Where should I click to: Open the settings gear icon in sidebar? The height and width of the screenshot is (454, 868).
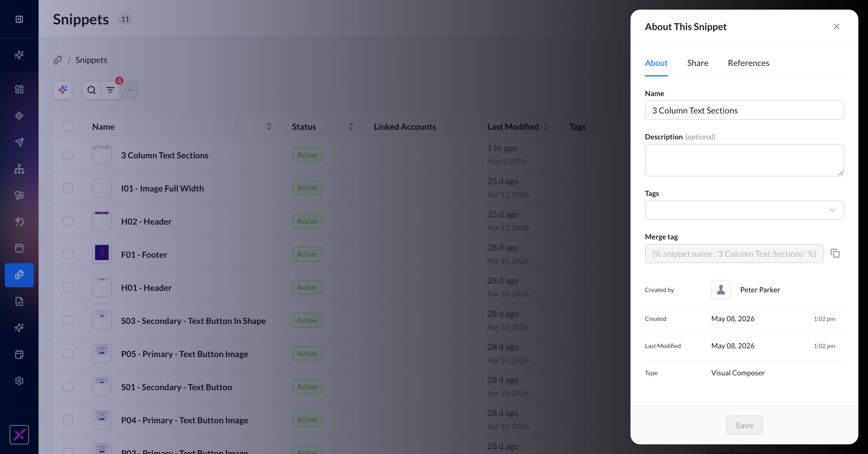pos(19,381)
